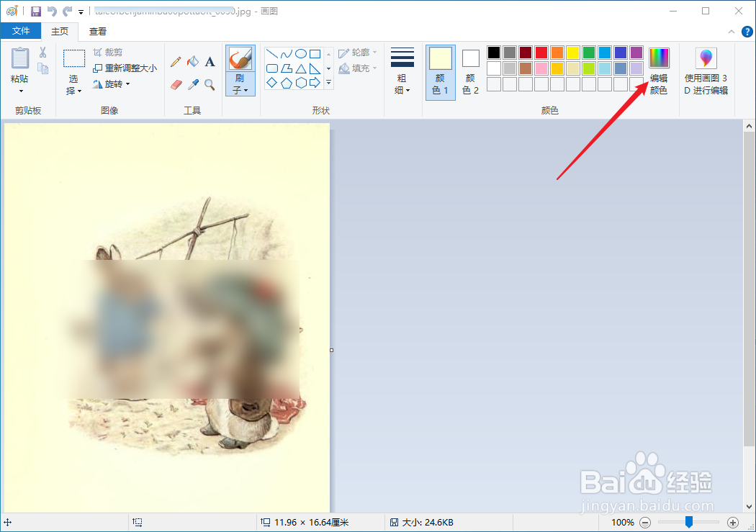Collapse the ribbon with the chevron

point(731,32)
